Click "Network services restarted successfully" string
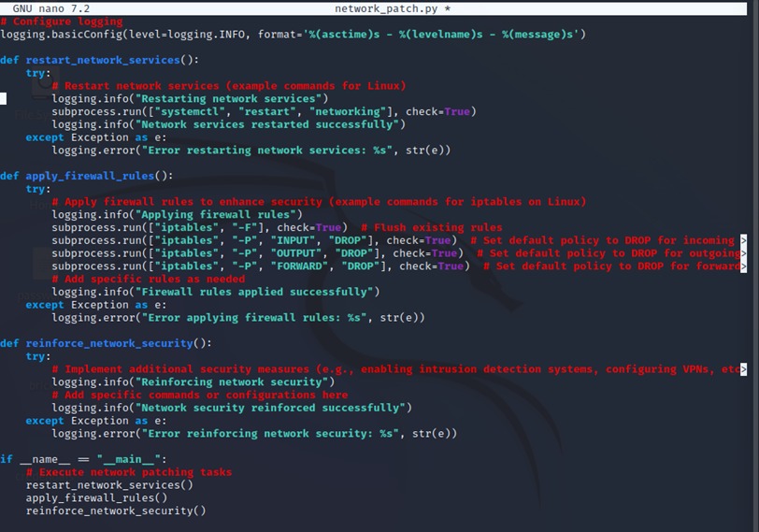Screen dimensions: 759x532 [x=267, y=124]
